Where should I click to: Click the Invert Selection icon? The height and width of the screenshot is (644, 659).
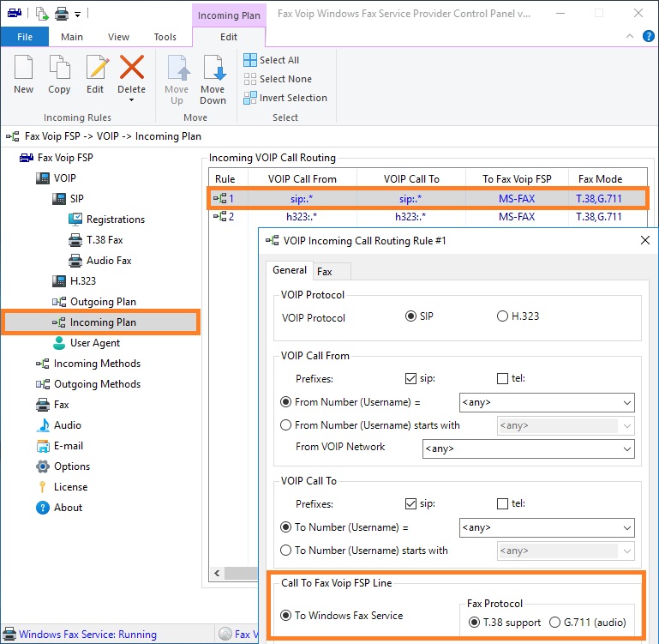[249, 98]
